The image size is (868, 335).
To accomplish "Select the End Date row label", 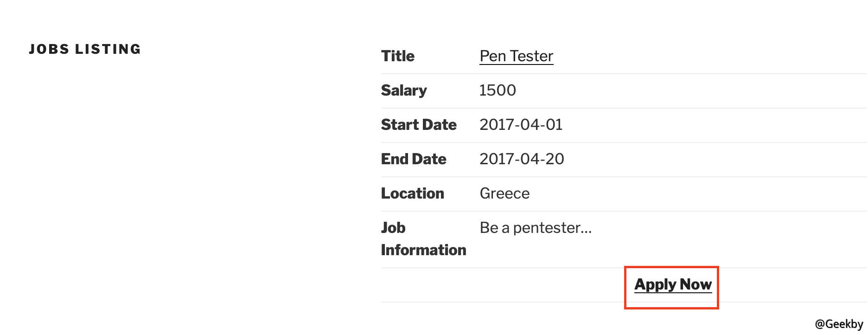I will 413,159.
